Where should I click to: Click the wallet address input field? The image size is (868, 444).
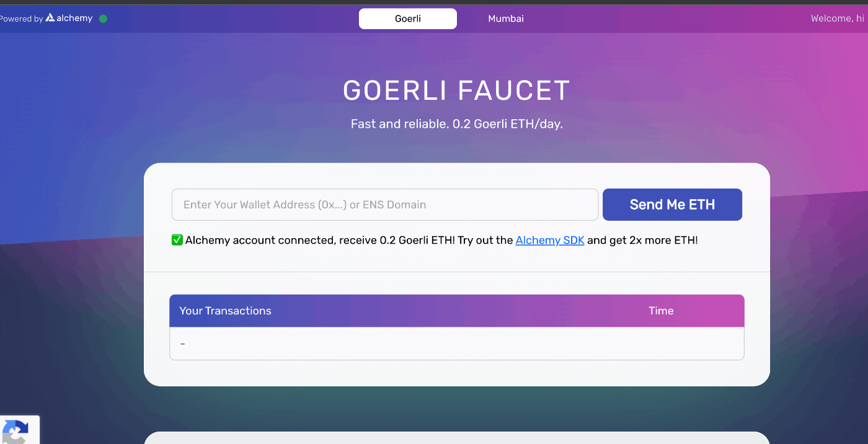(x=384, y=204)
